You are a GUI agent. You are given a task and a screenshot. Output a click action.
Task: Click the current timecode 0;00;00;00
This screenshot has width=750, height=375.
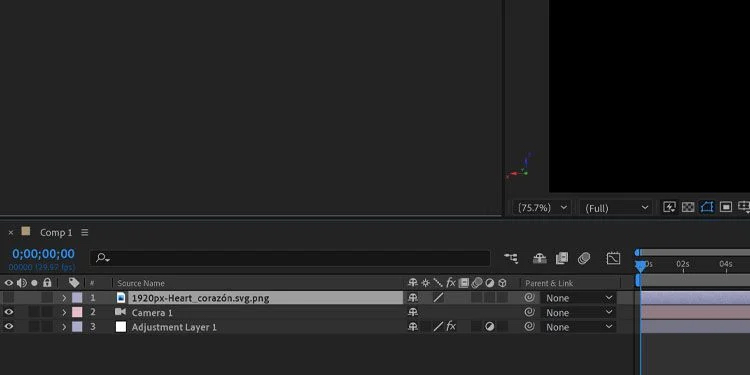click(x=44, y=254)
